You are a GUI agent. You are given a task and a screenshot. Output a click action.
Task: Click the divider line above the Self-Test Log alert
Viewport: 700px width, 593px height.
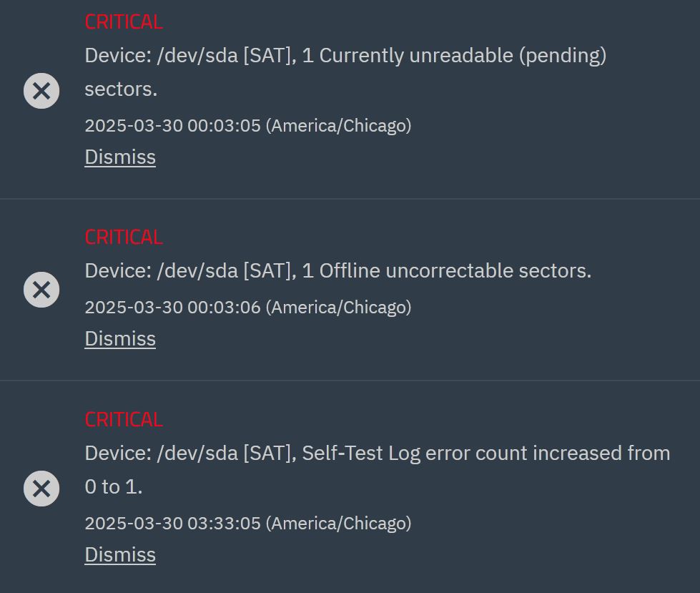click(x=350, y=381)
